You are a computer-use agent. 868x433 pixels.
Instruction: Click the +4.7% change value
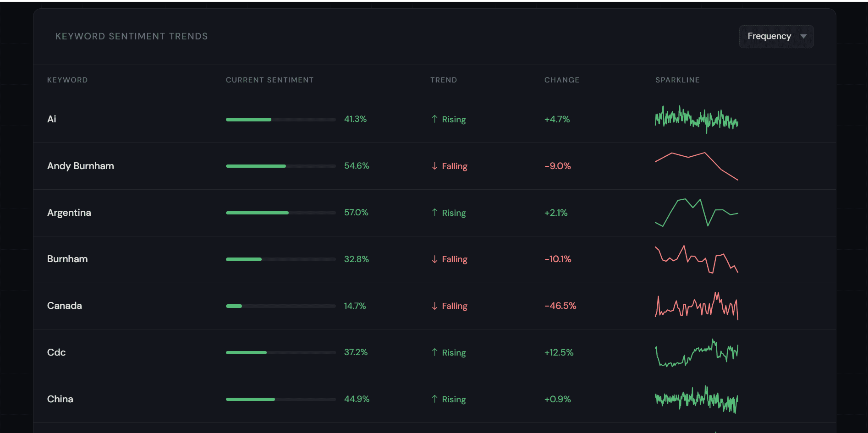pyautogui.click(x=557, y=119)
